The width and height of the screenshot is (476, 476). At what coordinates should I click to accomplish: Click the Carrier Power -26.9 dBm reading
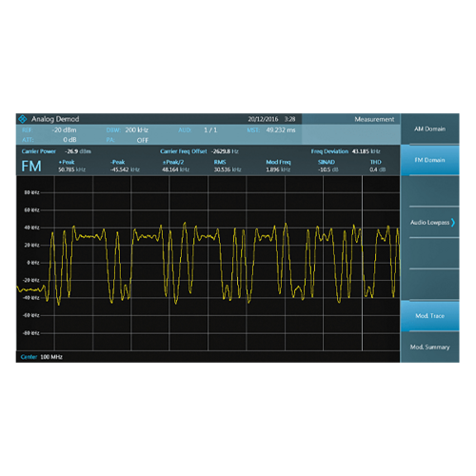pyautogui.click(x=78, y=151)
